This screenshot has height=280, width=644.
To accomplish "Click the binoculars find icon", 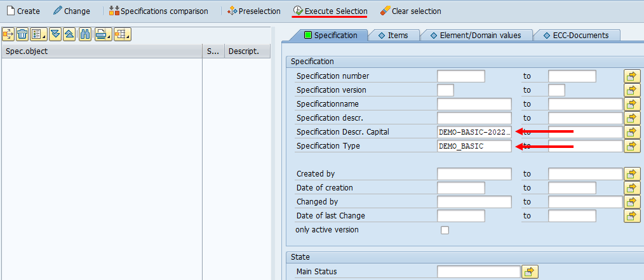I will pos(85,34).
